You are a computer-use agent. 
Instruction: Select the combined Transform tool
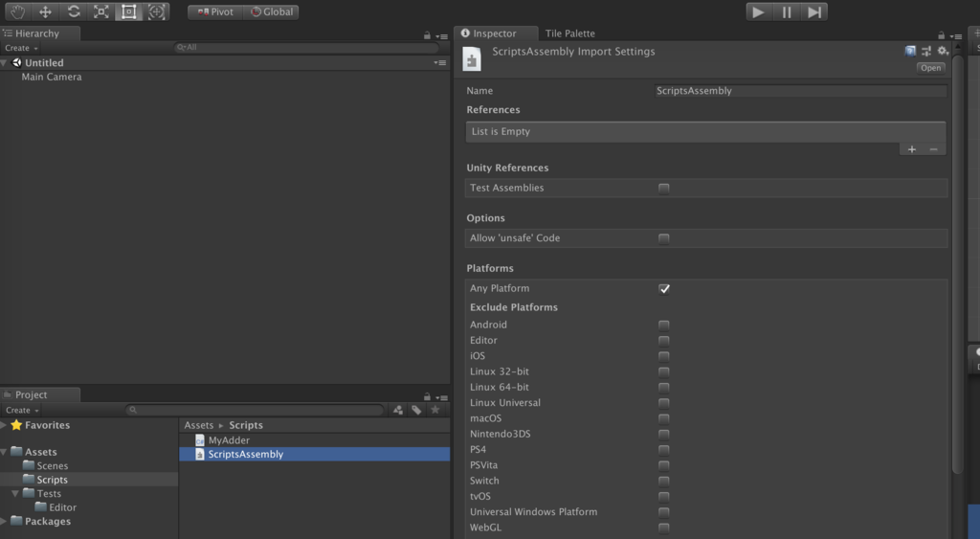(156, 11)
